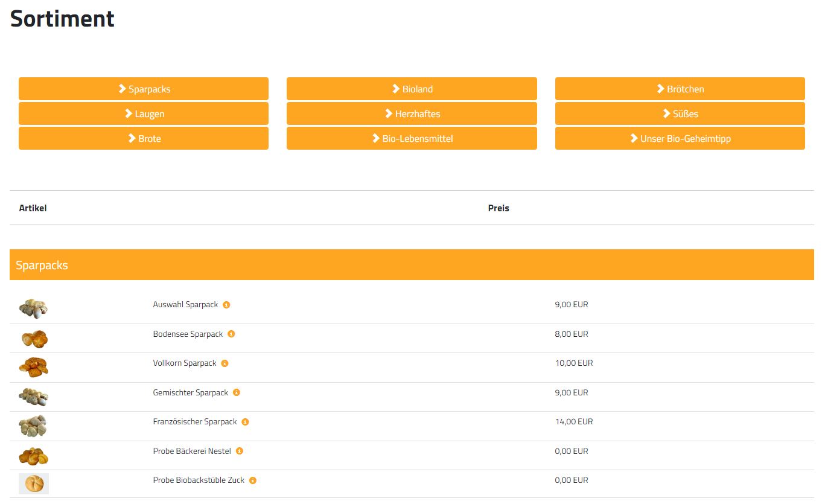This screenshot has height=504, width=822.
Task: Click the Französischer Sparpack product name
Action: [195, 422]
